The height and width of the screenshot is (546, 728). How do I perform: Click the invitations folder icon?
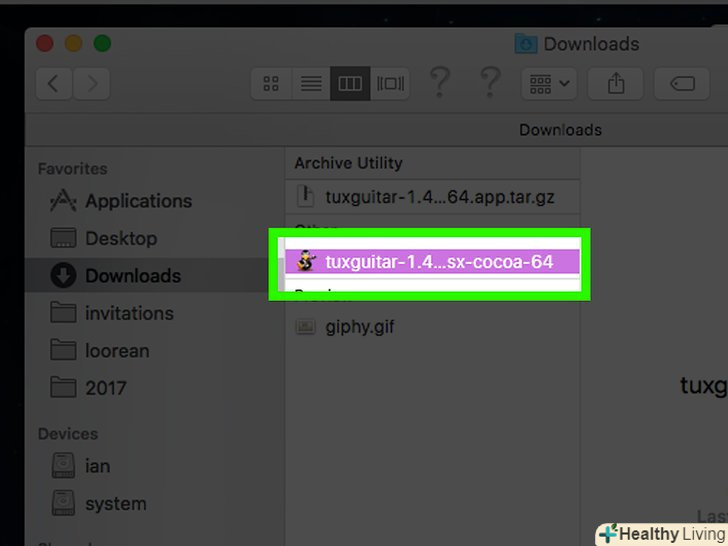tap(63, 312)
